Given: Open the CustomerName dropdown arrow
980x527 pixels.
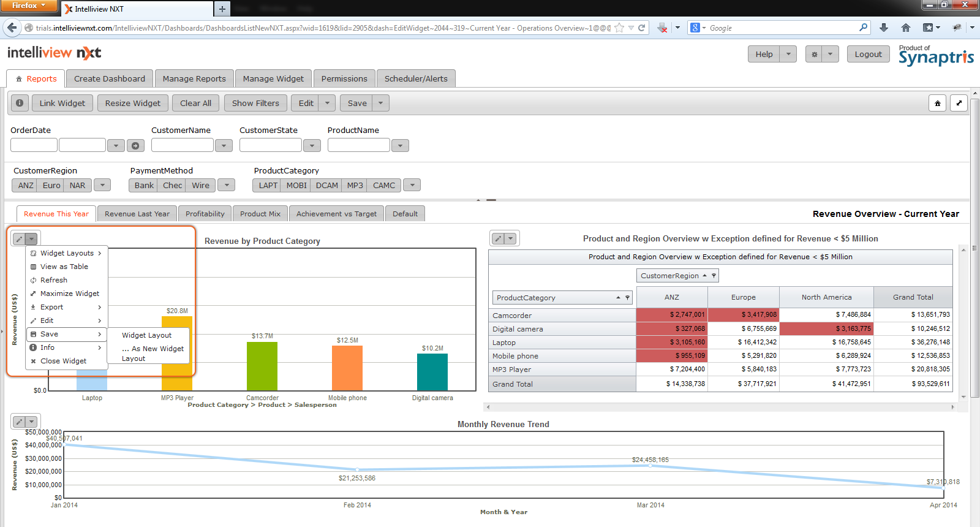Looking at the screenshot, I should pos(224,146).
